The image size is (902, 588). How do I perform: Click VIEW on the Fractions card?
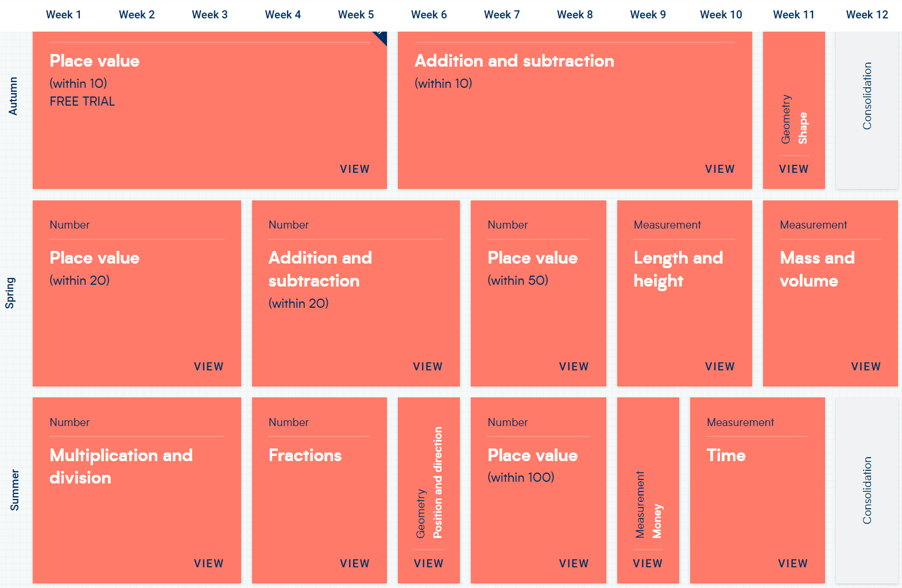pyautogui.click(x=354, y=564)
